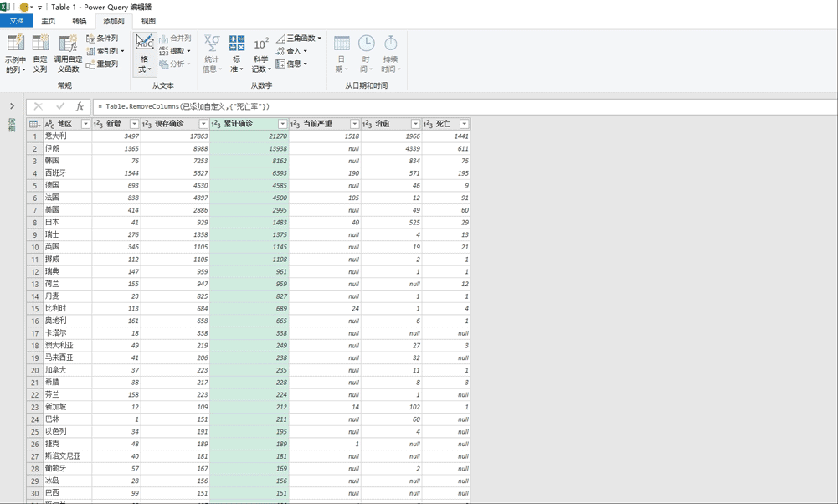Open 科学记数 scientific menu
The image size is (838, 504).
tap(261, 54)
